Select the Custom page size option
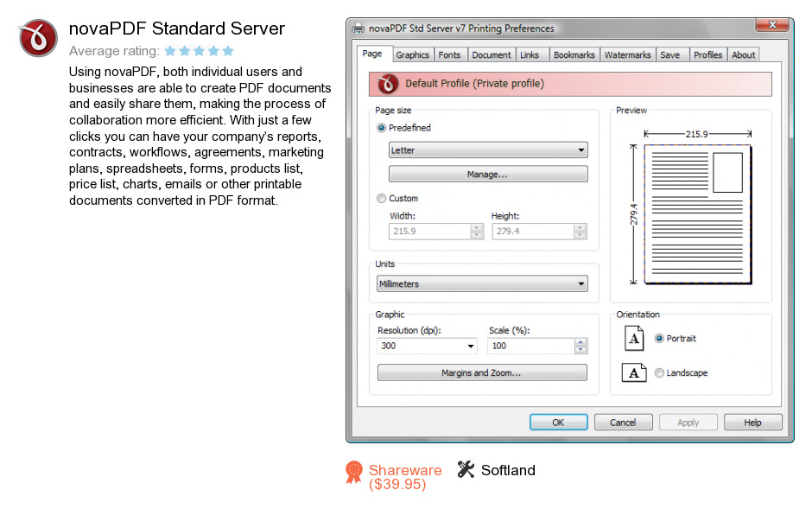 click(x=382, y=199)
